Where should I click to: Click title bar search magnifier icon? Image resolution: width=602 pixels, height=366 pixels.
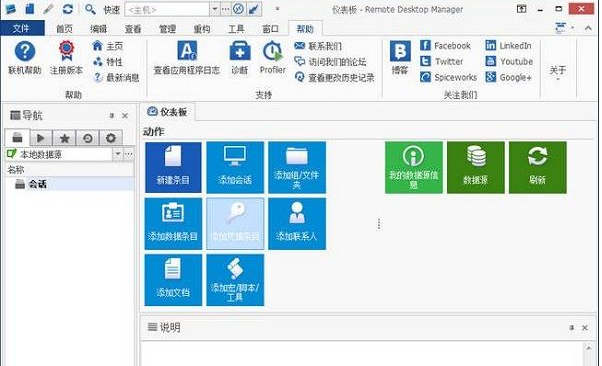pos(90,9)
